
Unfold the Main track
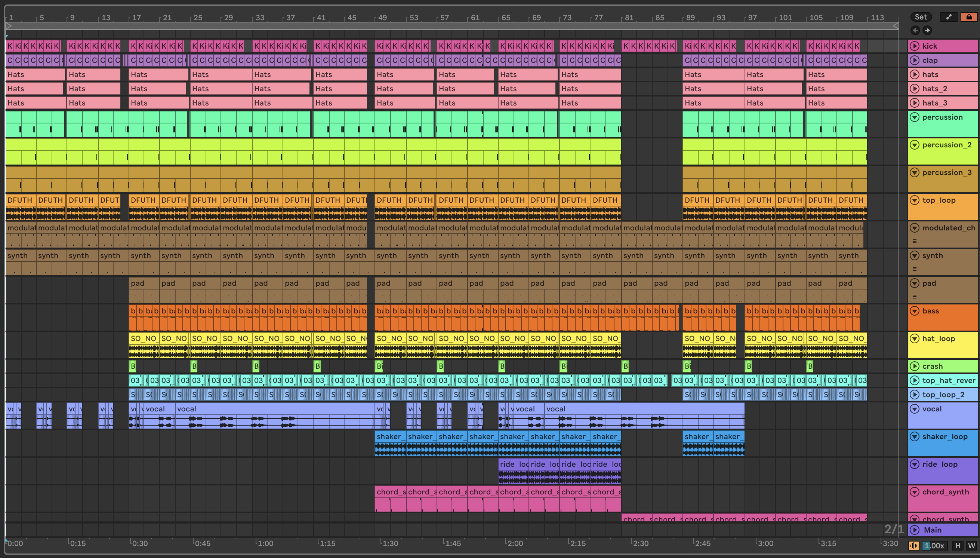click(915, 530)
